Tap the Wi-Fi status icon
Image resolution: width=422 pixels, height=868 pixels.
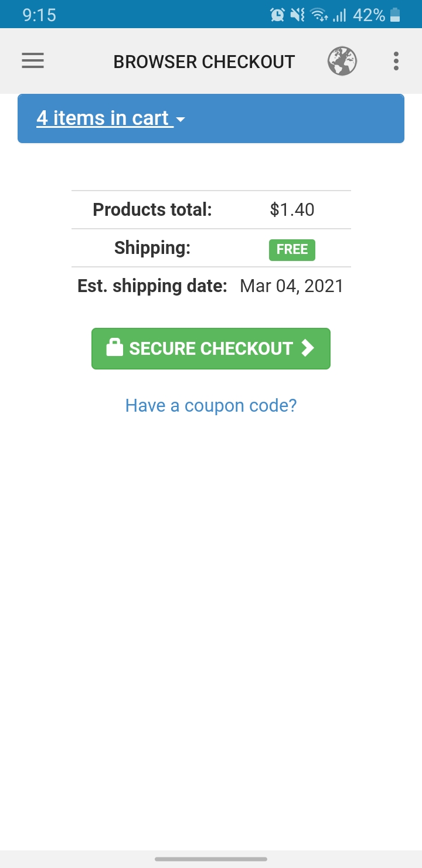point(319,15)
